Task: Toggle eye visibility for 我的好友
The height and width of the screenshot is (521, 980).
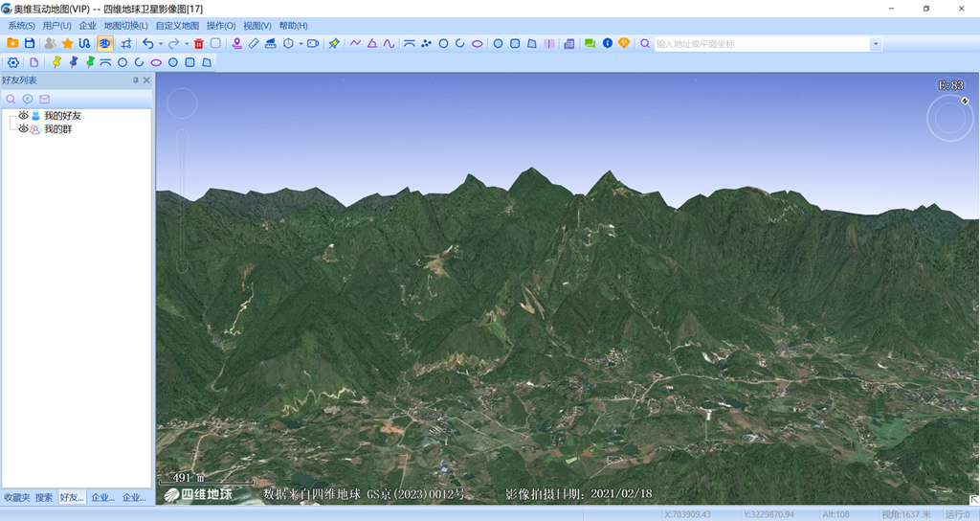Action: point(23,116)
